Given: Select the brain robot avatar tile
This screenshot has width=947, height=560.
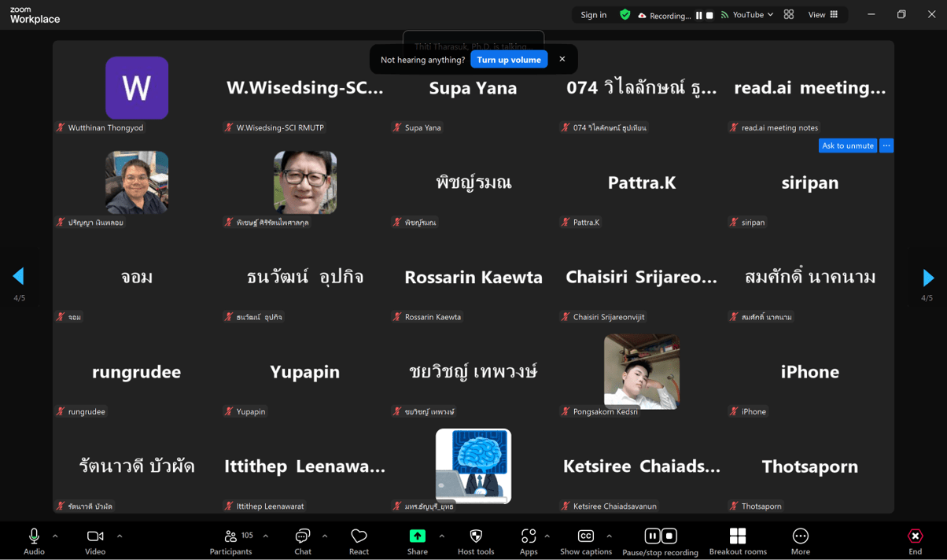Looking at the screenshot, I should click(473, 466).
